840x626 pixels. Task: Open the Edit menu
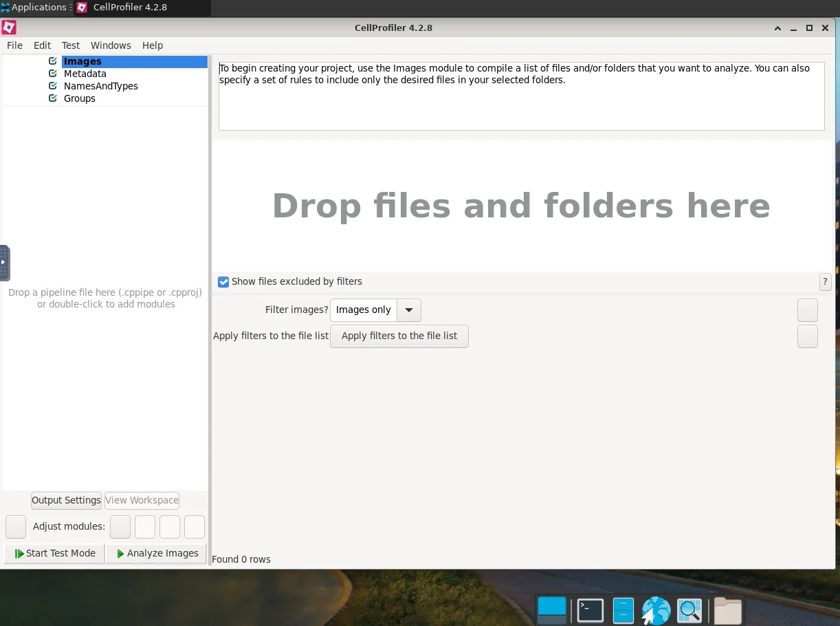pyautogui.click(x=43, y=45)
